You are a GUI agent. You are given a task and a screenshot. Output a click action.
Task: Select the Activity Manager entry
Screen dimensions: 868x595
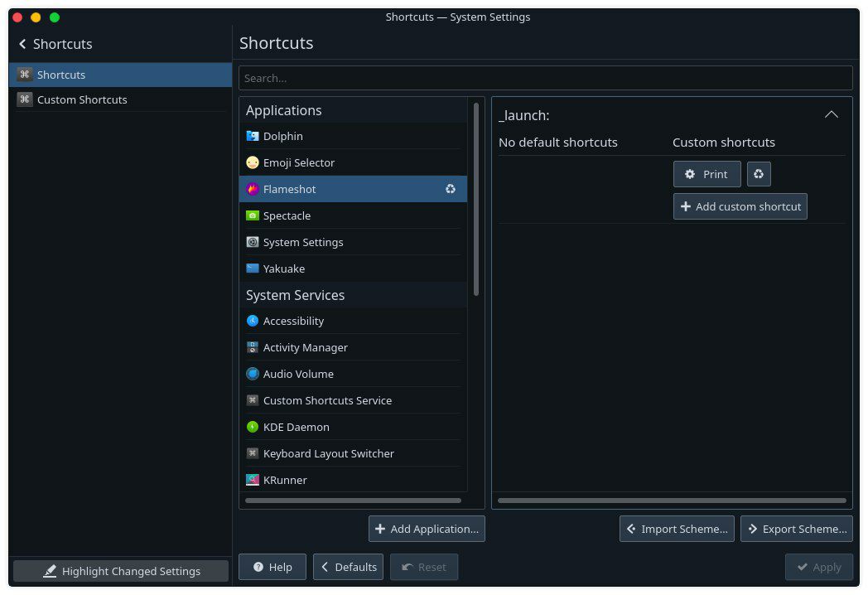pos(353,347)
